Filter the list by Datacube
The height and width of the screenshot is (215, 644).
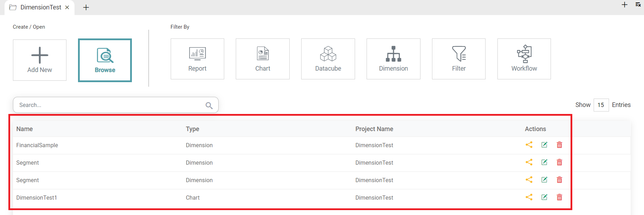328,59
